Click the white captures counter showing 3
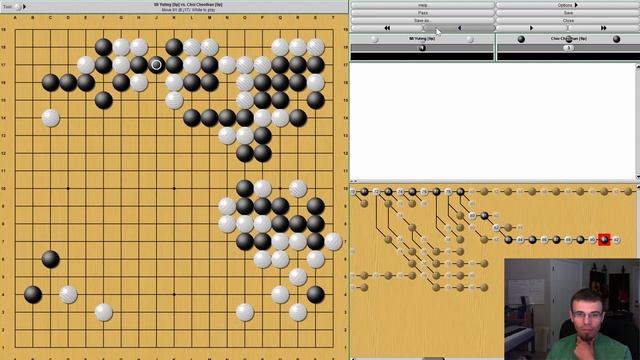The height and width of the screenshot is (360, 640). 568,48
